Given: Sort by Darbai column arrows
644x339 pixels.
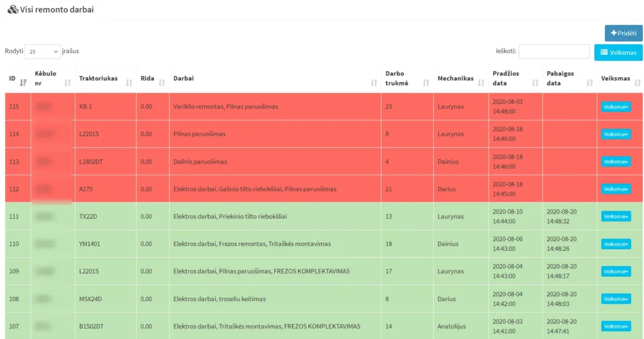Looking at the screenshot, I should pos(374,82).
